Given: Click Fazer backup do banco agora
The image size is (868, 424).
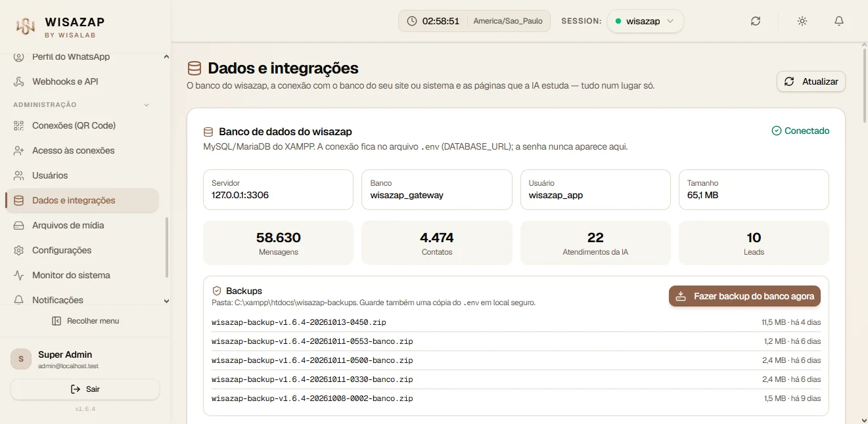Looking at the screenshot, I should 744,296.
